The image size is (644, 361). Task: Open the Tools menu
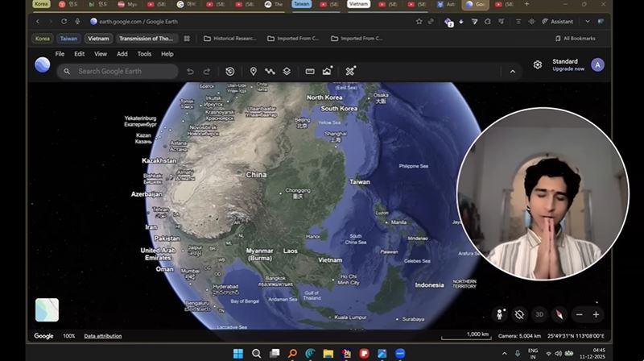(144, 54)
